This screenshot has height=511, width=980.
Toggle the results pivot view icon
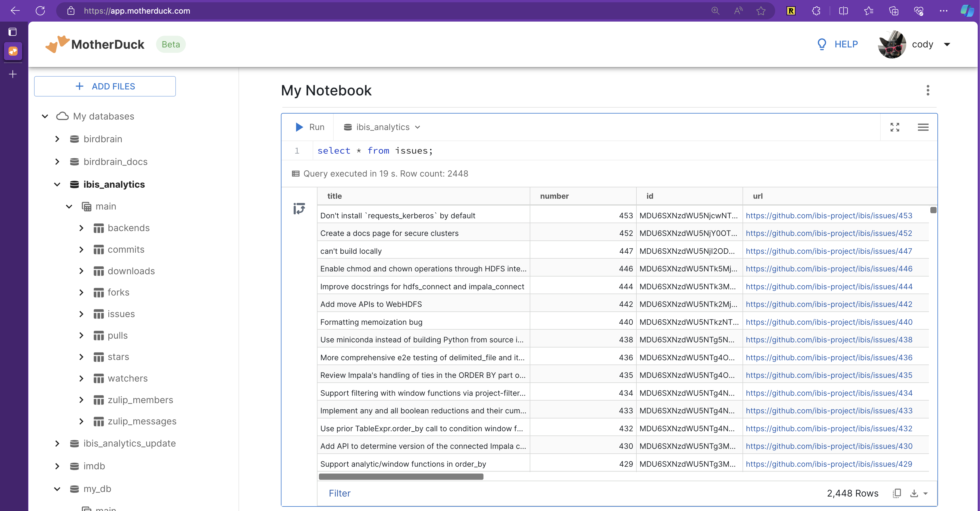[x=299, y=208]
